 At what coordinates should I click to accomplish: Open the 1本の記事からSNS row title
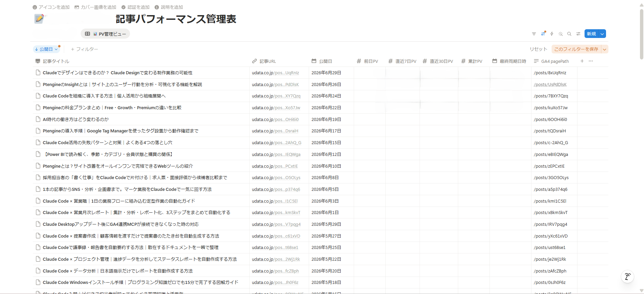127,189
